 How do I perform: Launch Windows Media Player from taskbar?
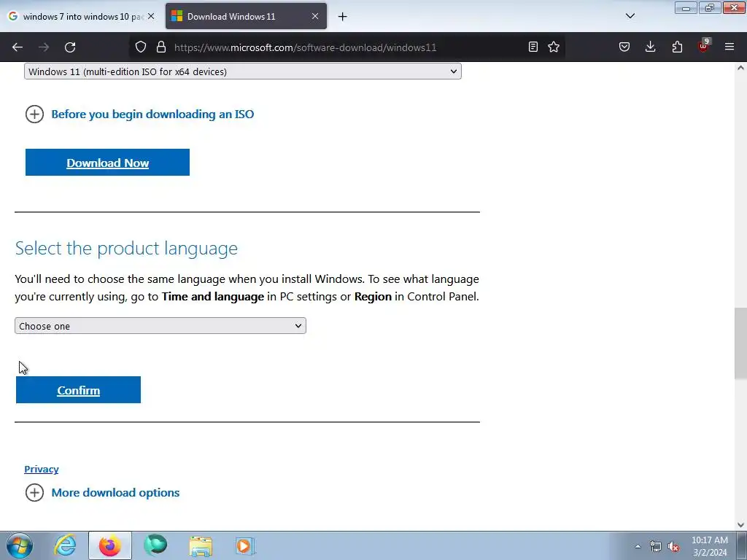[245, 545]
